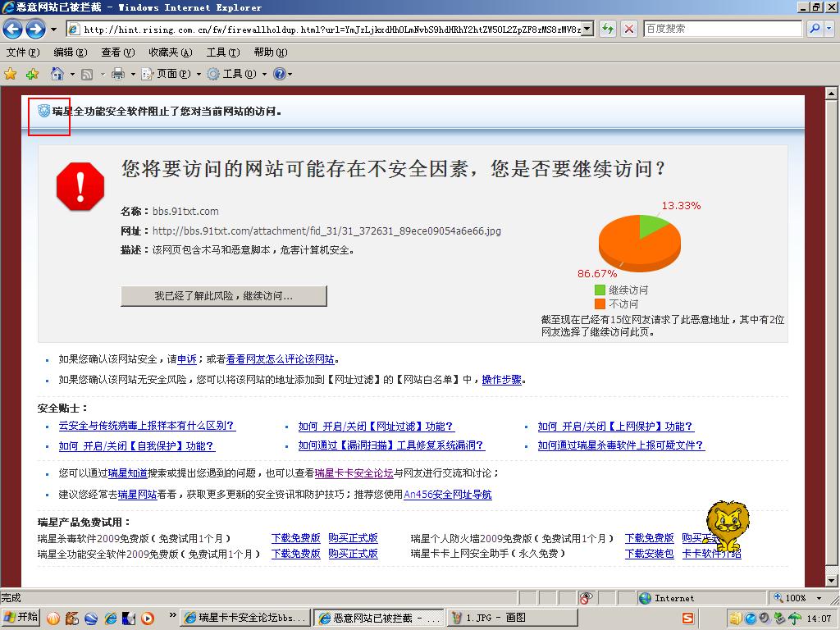Open the 工具(O) gear toolbar menu
This screenshot has height=630, width=840.
(237, 74)
